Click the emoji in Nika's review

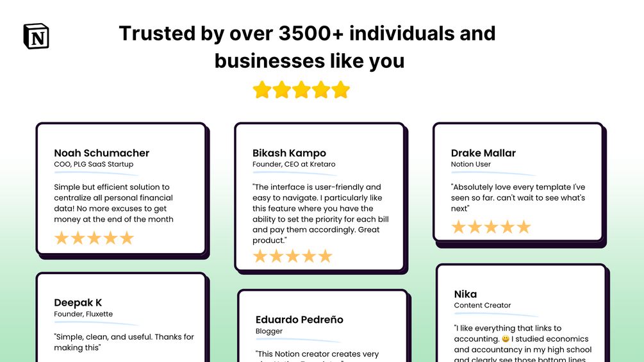(x=506, y=340)
